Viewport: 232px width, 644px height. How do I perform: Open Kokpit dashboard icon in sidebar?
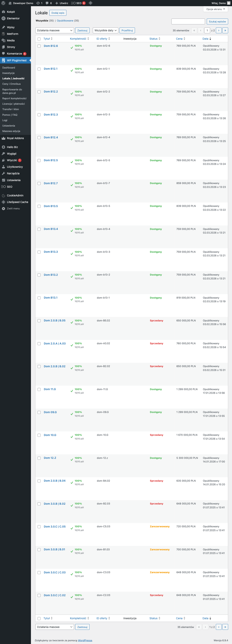click(3, 12)
